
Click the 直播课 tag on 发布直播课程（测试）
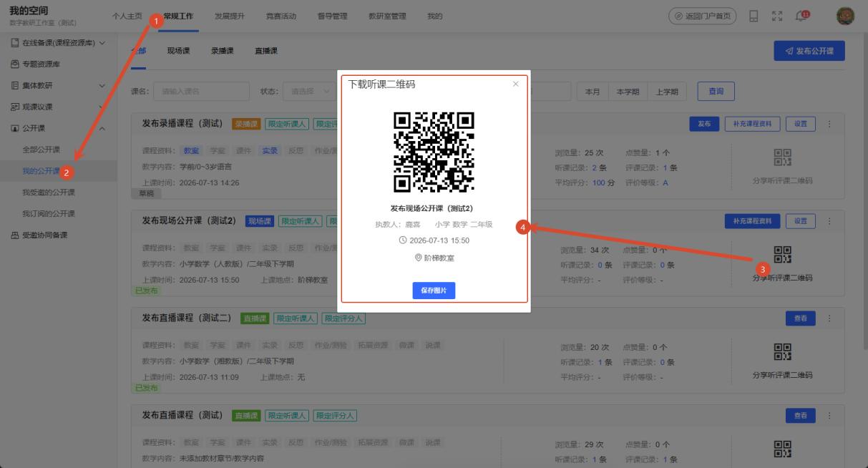[x=245, y=415]
